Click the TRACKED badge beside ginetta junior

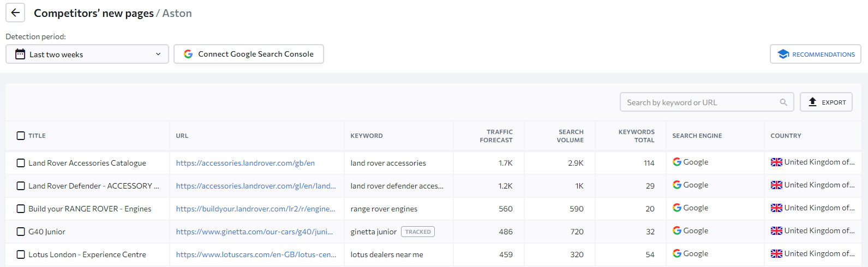pos(418,232)
